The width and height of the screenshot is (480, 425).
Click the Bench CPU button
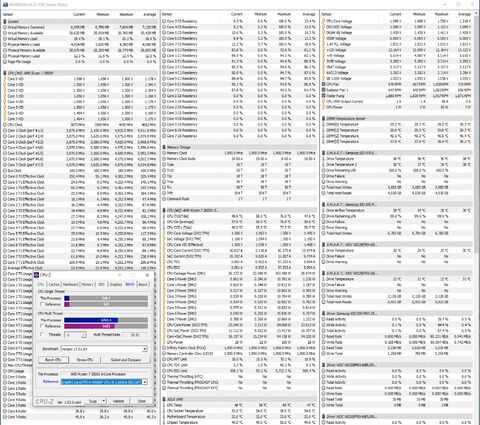point(53,360)
